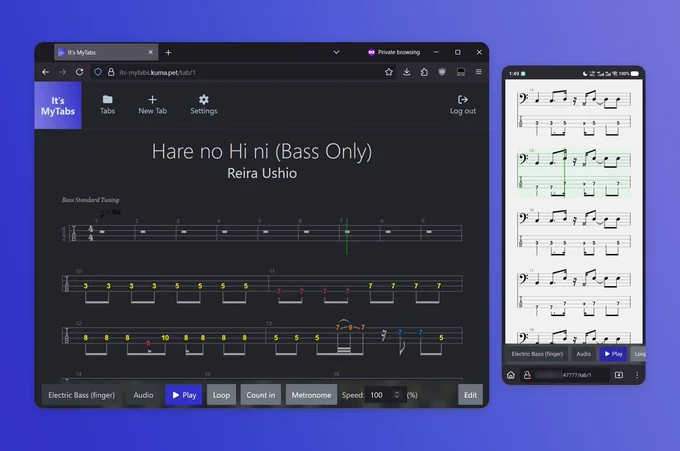Click the It's MyTabs logo in the app header
This screenshot has width=680, height=451.
tap(58, 105)
